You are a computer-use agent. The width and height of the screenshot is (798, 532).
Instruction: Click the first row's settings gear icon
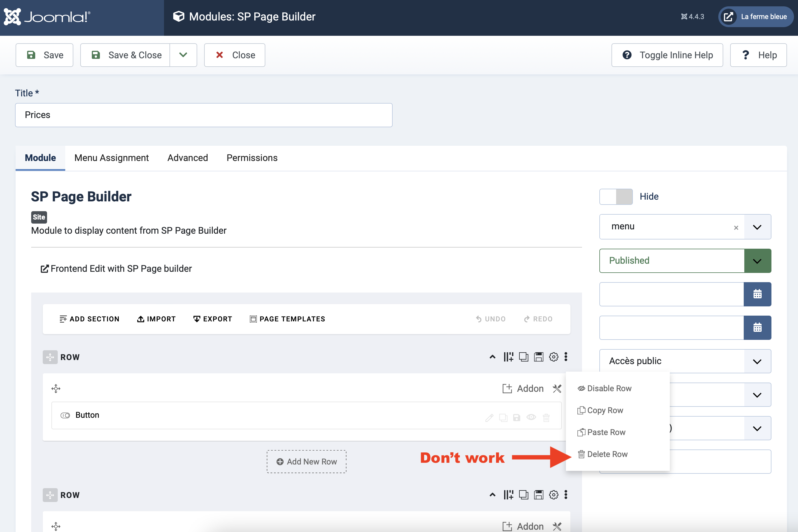(554, 357)
